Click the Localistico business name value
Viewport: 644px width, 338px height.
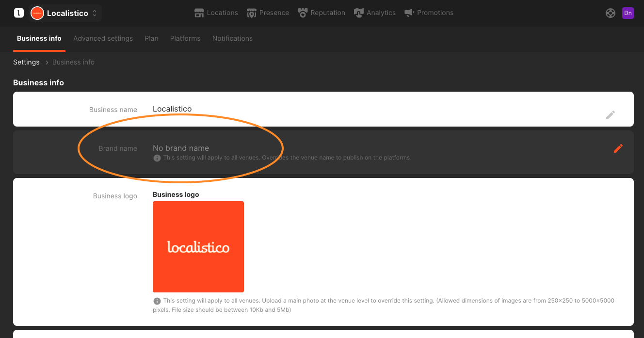click(x=172, y=109)
